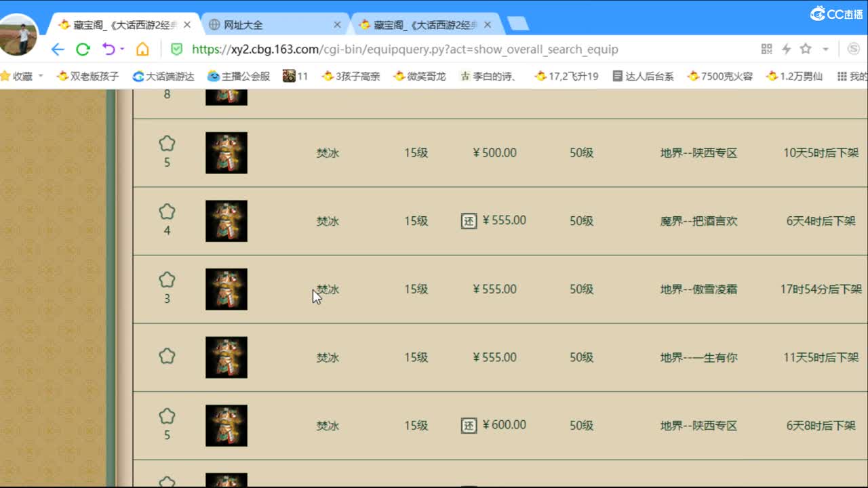The width and height of the screenshot is (868, 488).
Task: Reload the page with the green refresh icon
Action: coord(83,49)
